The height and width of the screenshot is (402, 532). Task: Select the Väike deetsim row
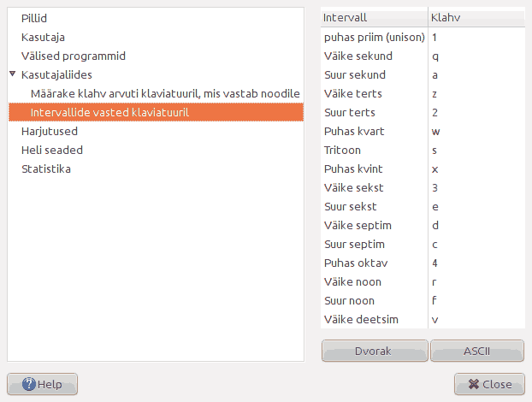point(423,319)
